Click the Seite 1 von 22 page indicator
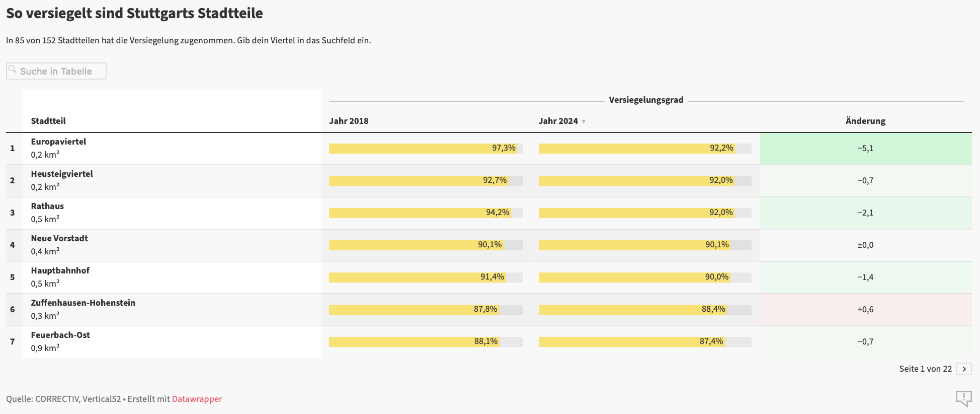The width and height of the screenshot is (980, 414). click(x=925, y=369)
